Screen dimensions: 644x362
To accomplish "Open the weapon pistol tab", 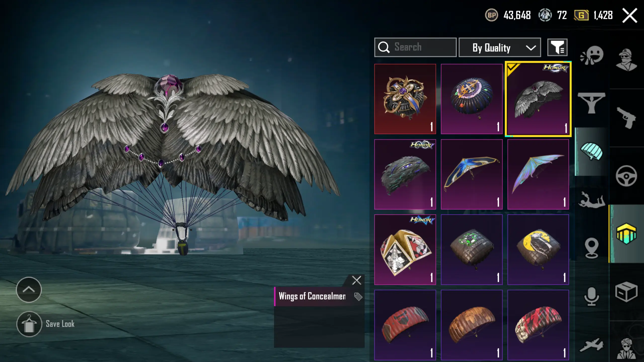I will (x=626, y=118).
